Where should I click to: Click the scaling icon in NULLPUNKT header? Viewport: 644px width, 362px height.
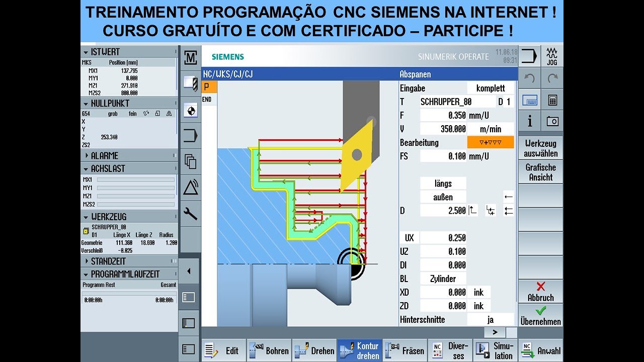[x=158, y=114]
